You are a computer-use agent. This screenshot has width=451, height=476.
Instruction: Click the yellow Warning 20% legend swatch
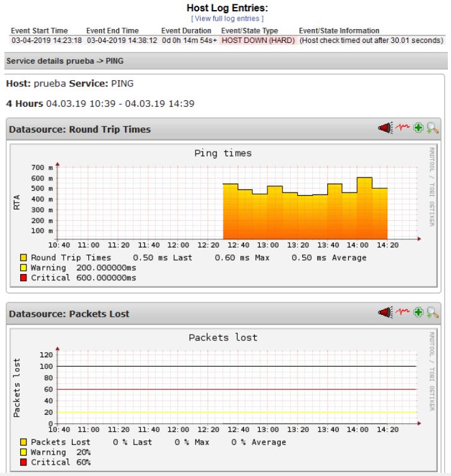(23, 453)
